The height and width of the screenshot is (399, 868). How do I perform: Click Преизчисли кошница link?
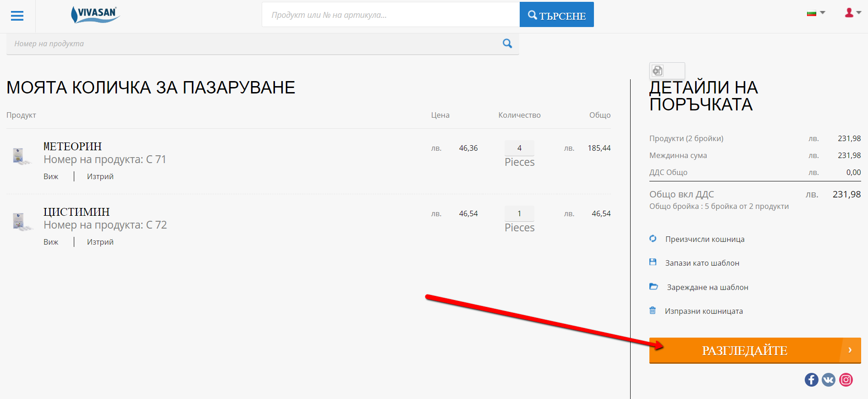pyautogui.click(x=705, y=239)
